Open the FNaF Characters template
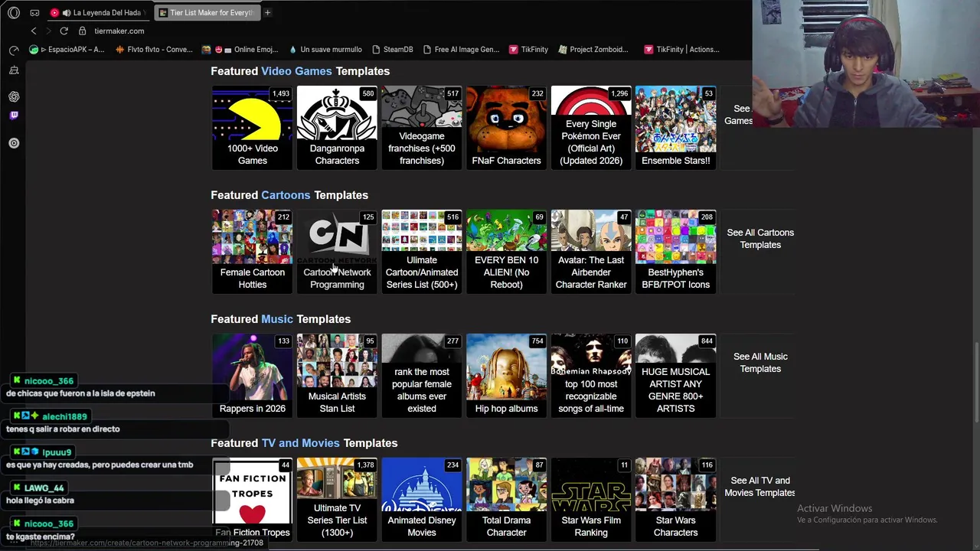Image resolution: width=980 pixels, height=551 pixels. [x=506, y=128]
